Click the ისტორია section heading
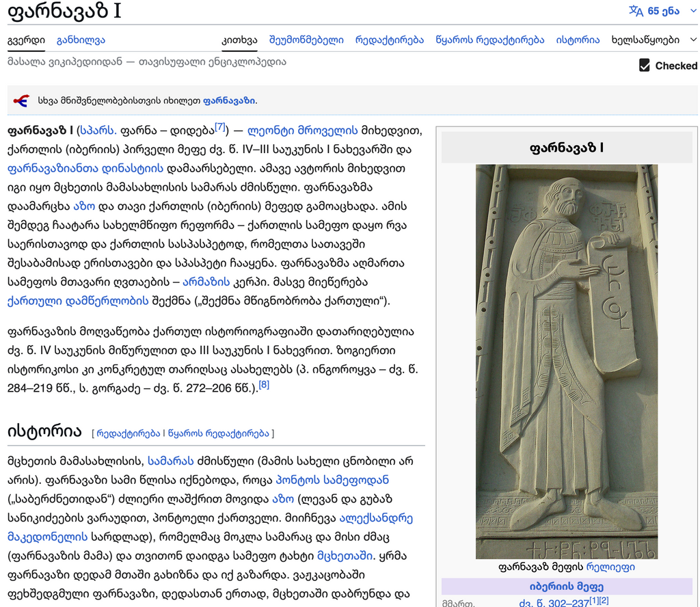Image resolution: width=700 pixels, height=607 pixels. (x=44, y=431)
